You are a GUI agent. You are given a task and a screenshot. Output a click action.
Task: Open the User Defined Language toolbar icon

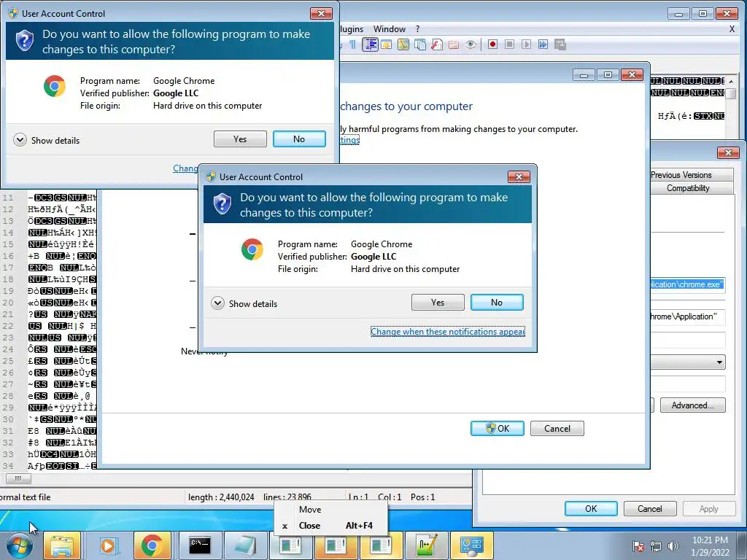(x=387, y=44)
